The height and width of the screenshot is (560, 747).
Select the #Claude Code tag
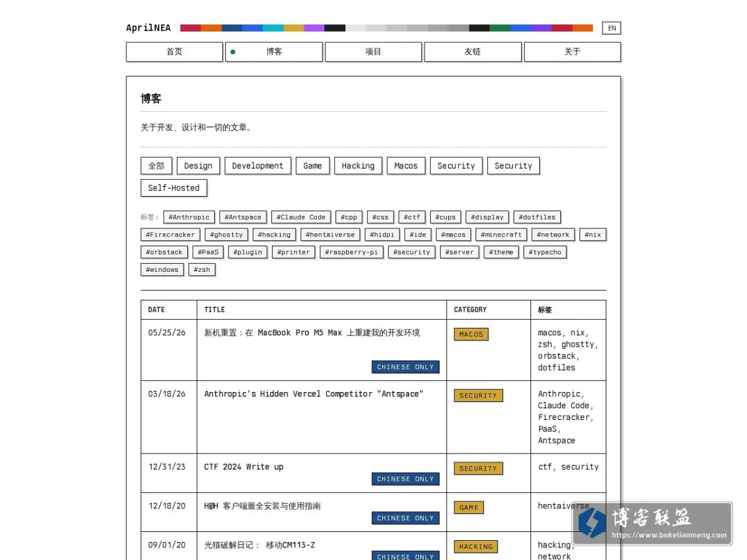point(301,217)
